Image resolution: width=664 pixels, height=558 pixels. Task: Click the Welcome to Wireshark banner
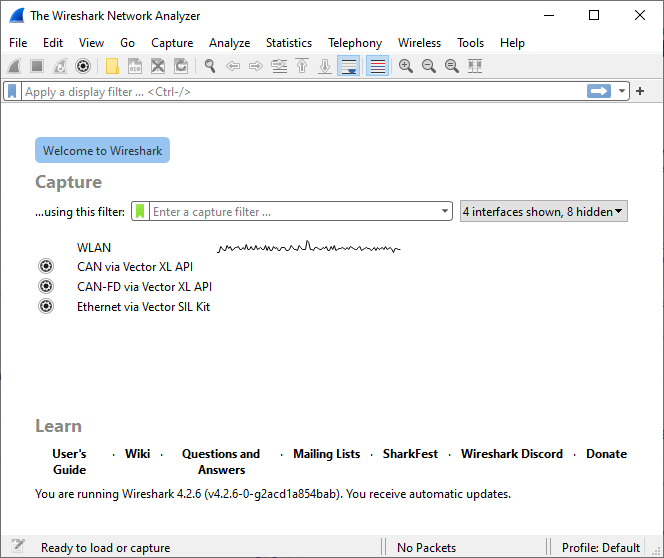pos(102,150)
